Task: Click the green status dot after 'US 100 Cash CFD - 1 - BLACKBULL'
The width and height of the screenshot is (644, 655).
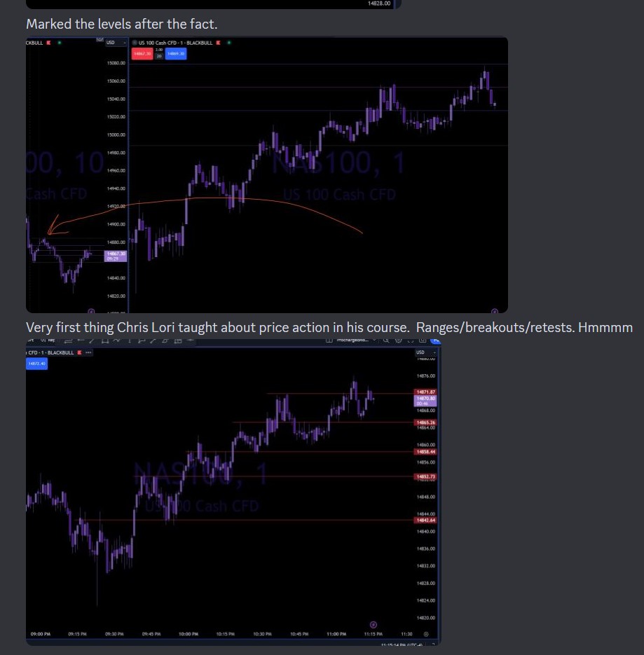Action: tap(229, 43)
